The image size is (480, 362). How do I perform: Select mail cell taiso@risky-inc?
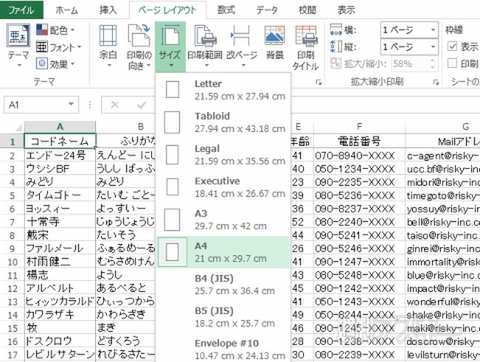tap(443, 235)
